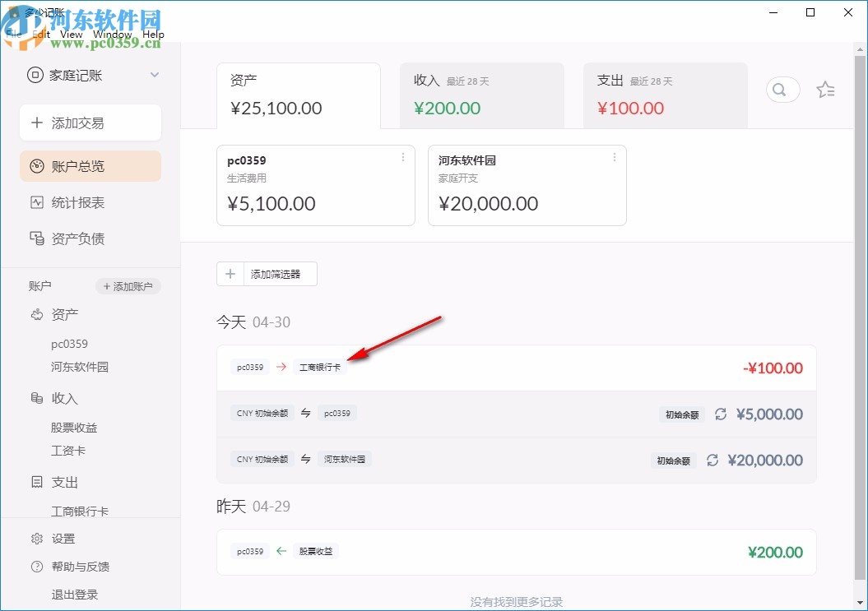
Task: Switch to the 收入 summary tab
Action: [482, 95]
